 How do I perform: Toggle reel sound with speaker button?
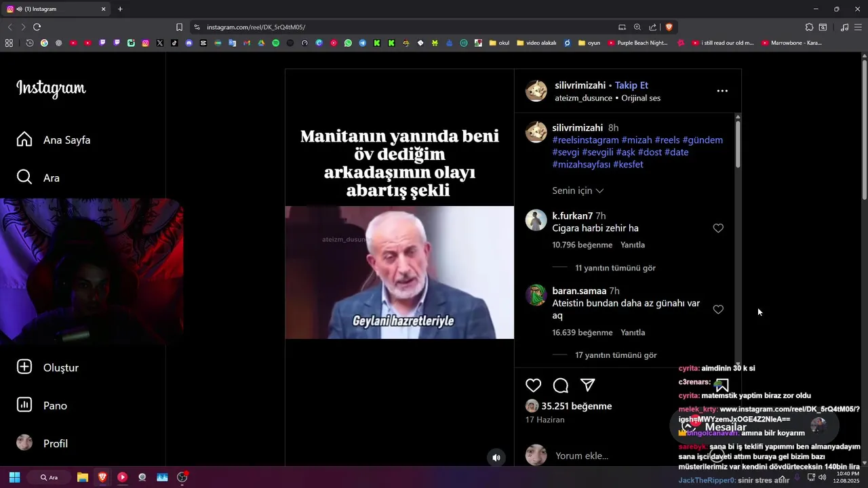496,457
